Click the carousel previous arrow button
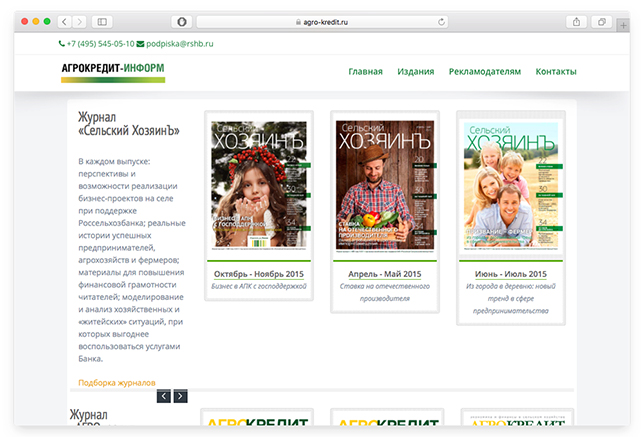The height and width of the screenshot is (437, 644). click(x=163, y=396)
